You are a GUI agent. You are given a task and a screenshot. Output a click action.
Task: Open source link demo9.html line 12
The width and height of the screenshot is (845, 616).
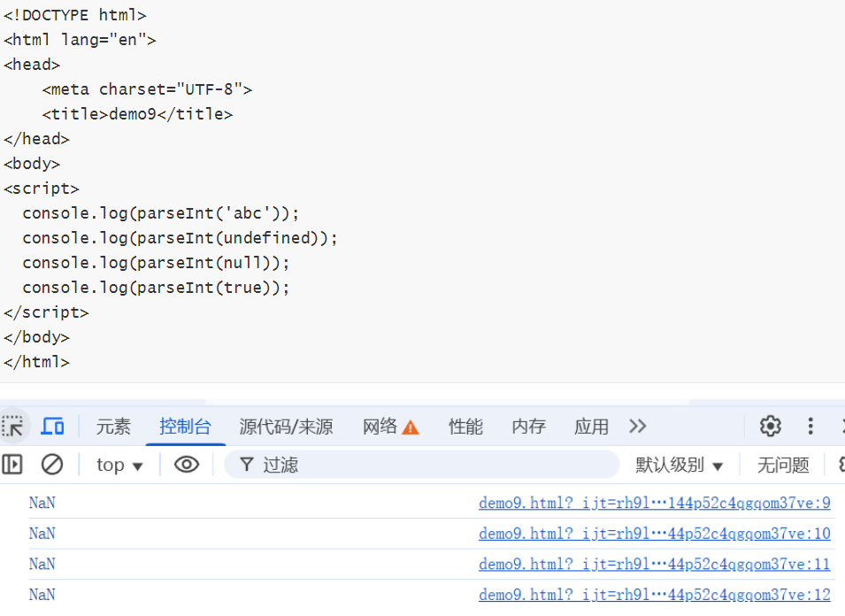654,595
